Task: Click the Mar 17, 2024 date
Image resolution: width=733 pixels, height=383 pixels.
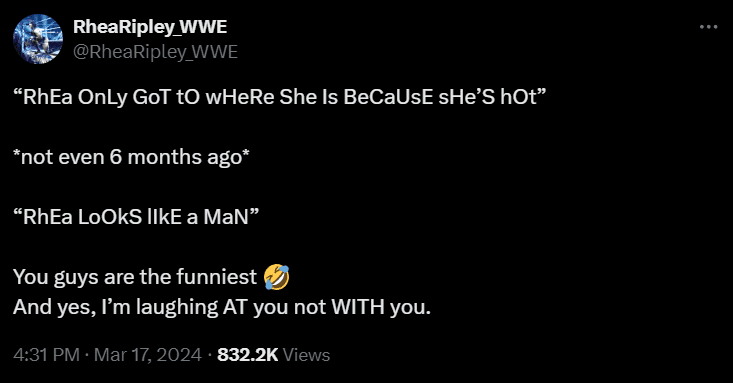Action: (148, 354)
